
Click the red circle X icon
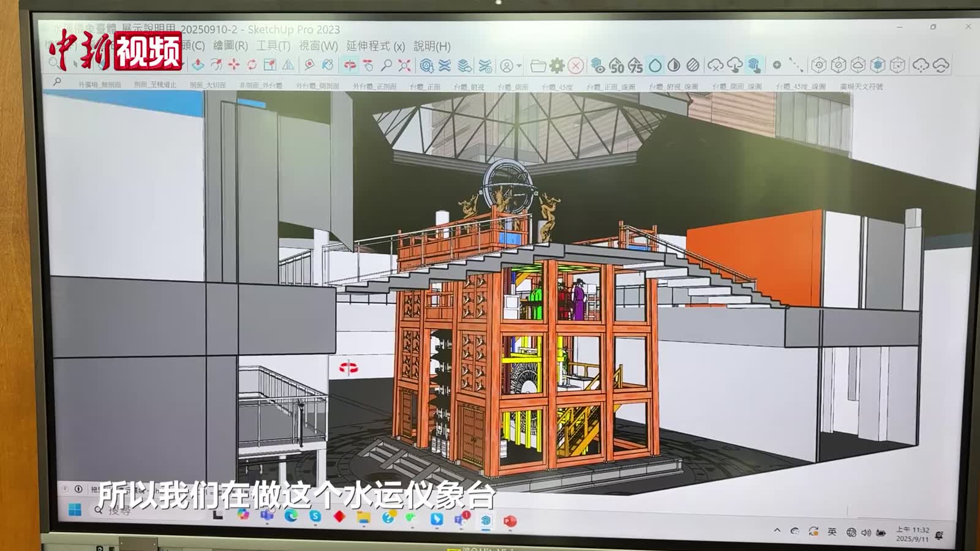(575, 65)
